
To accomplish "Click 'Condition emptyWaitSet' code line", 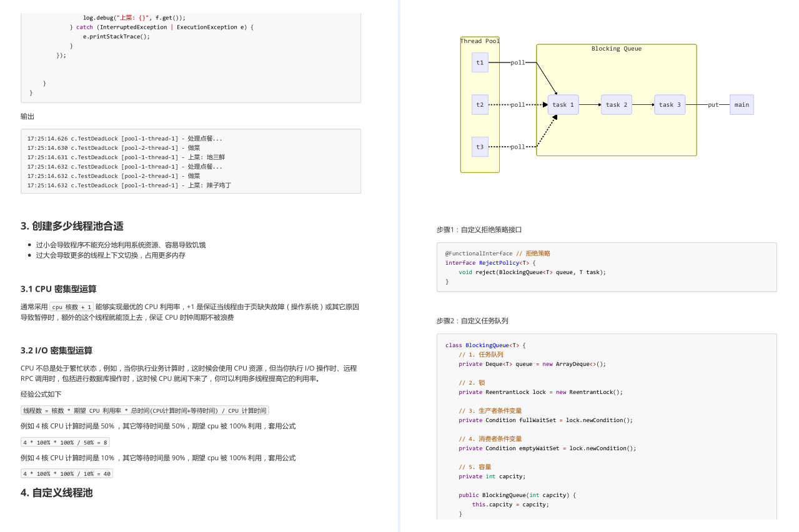I will 547,448.
